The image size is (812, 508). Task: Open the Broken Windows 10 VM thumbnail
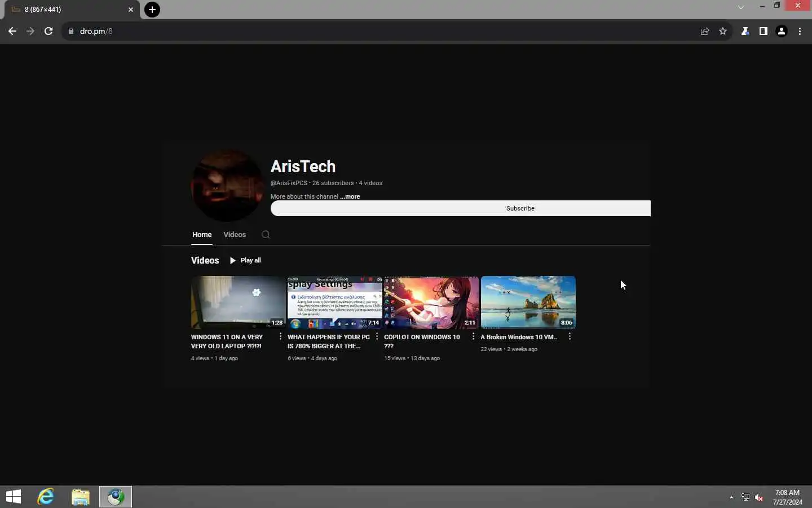click(528, 303)
